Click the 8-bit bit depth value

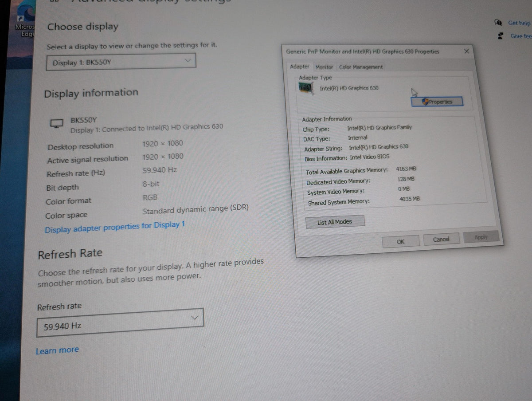[x=151, y=184]
